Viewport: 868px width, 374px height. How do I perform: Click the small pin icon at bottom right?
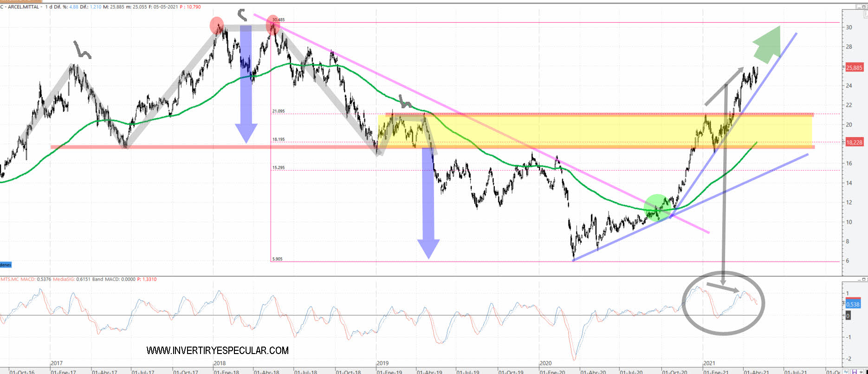[x=861, y=372]
